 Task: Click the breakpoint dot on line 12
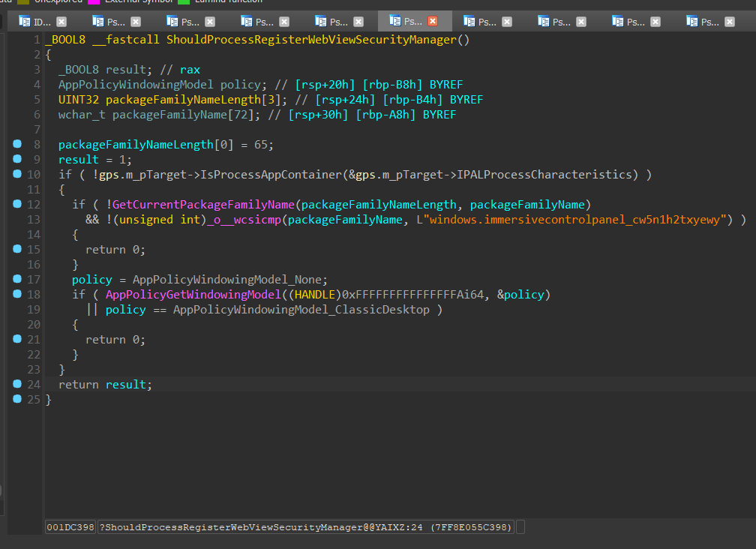pos(17,203)
